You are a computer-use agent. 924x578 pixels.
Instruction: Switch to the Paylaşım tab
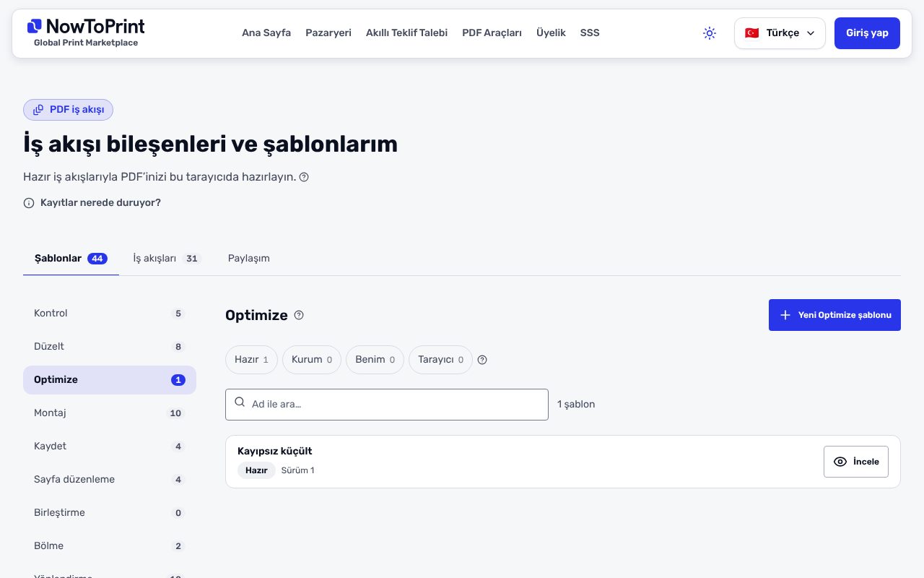pyautogui.click(x=249, y=258)
